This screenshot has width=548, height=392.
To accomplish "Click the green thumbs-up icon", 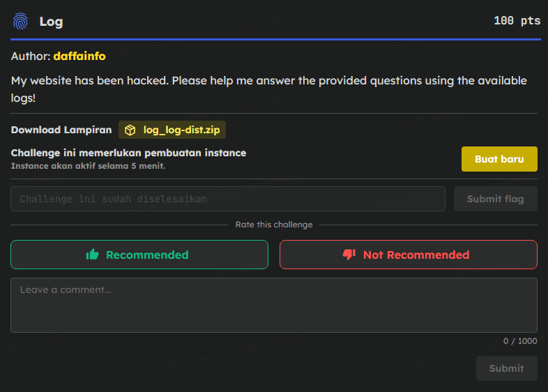I will click(x=92, y=255).
